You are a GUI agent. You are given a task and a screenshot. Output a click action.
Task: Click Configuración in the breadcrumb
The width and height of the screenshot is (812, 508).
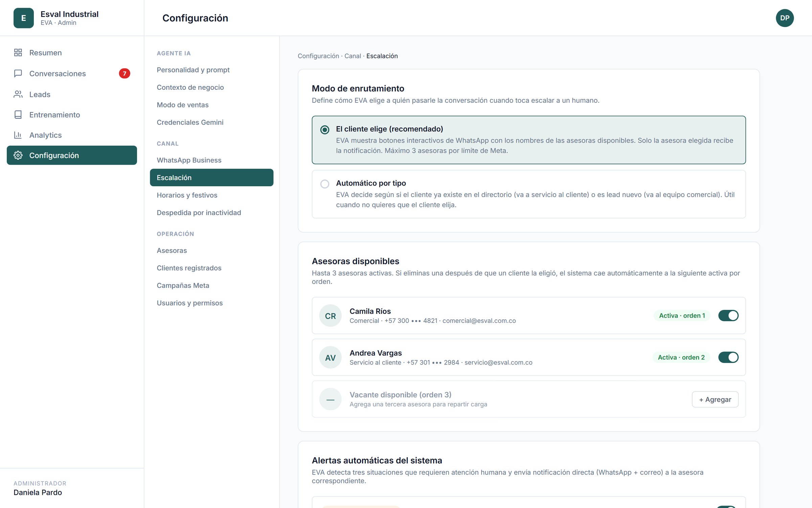(x=318, y=56)
